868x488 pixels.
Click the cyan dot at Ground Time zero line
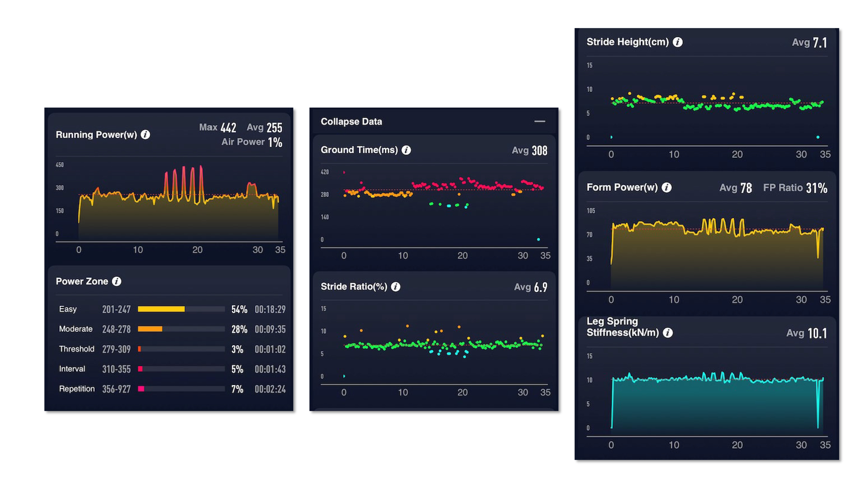pos(538,239)
